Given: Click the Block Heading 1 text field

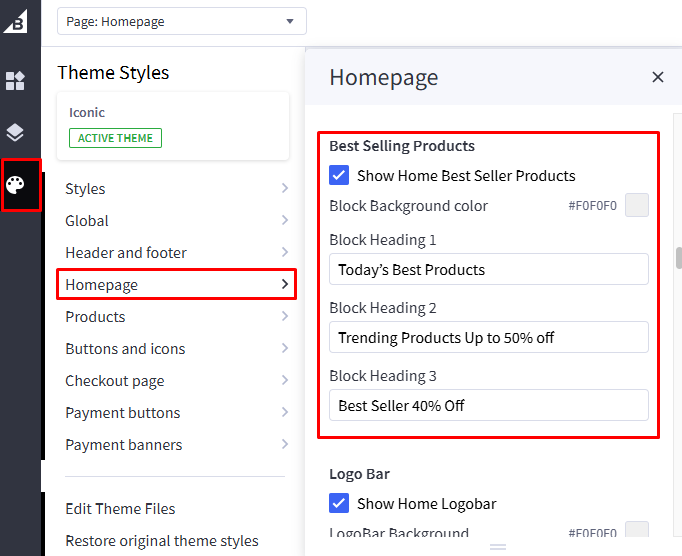Looking at the screenshot, I should [488, 270].
